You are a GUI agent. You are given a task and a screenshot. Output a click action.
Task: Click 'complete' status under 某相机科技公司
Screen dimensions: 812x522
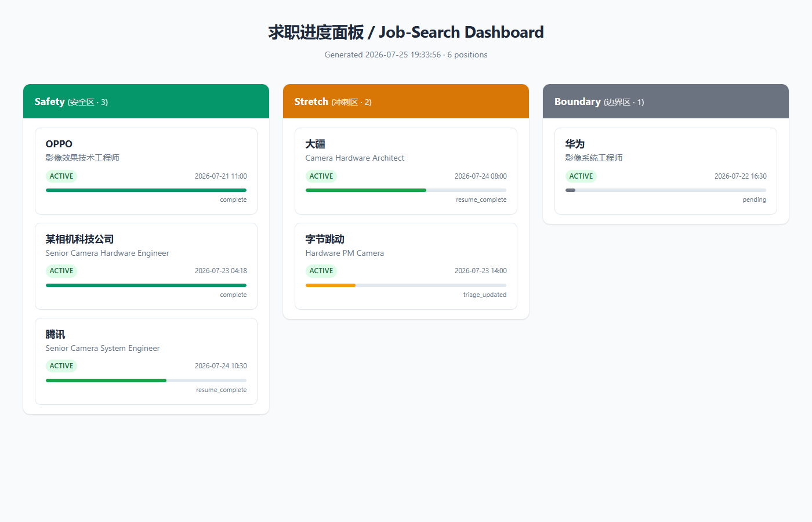pos(233,295)
